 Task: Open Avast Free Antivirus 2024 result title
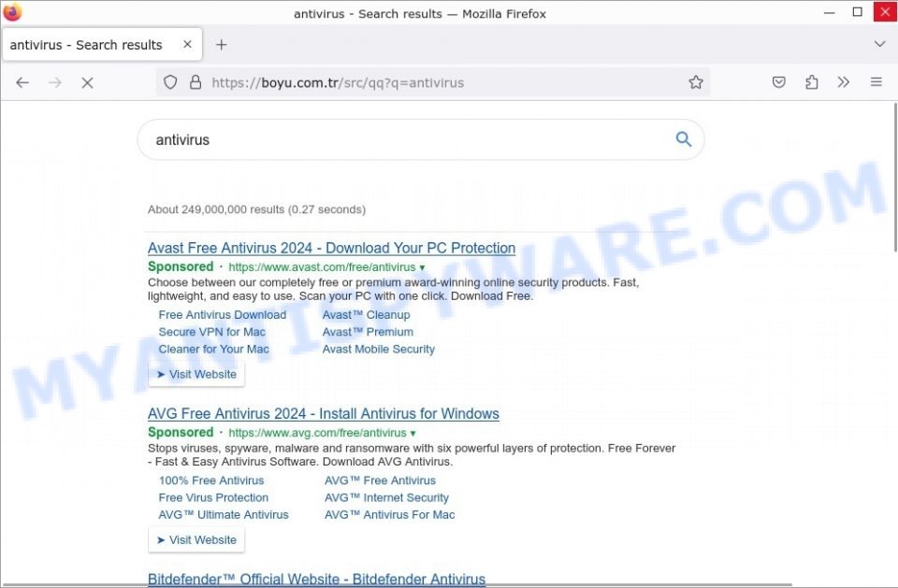coord(331,248)
